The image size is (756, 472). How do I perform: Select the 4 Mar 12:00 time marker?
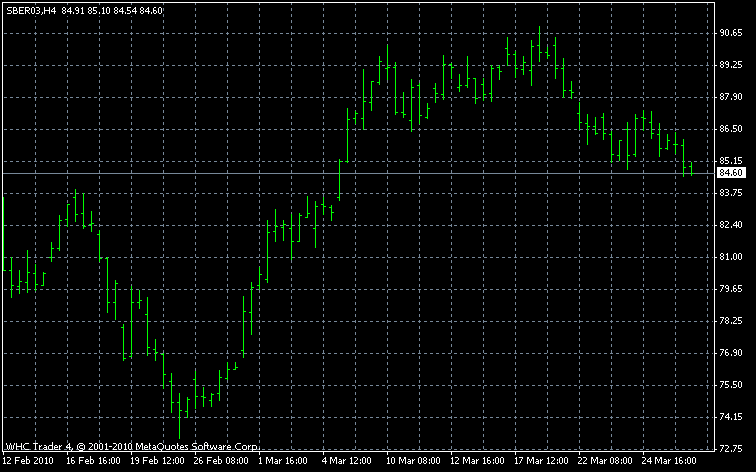347,462
